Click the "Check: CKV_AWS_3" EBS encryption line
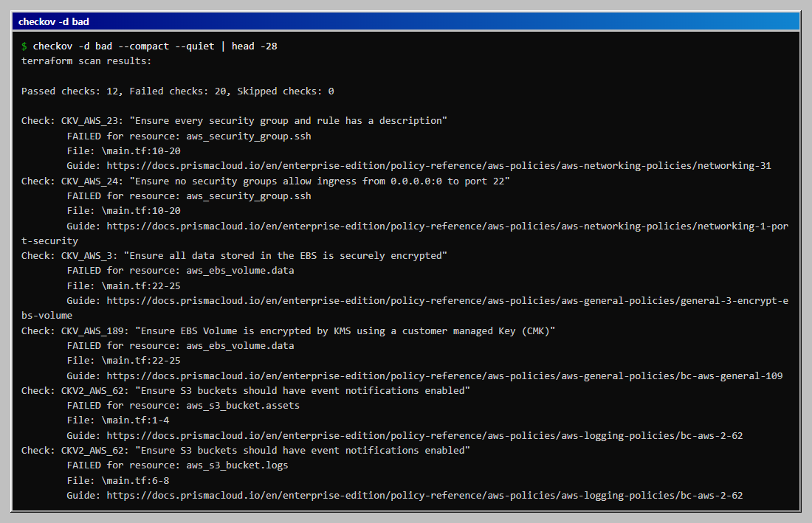Screen dimensions: 812x523 click(234, 255)
